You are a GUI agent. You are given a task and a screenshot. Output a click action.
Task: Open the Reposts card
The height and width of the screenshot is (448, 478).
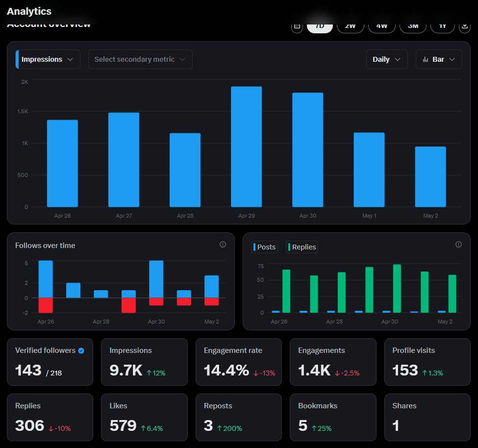(x=239, y=418)
